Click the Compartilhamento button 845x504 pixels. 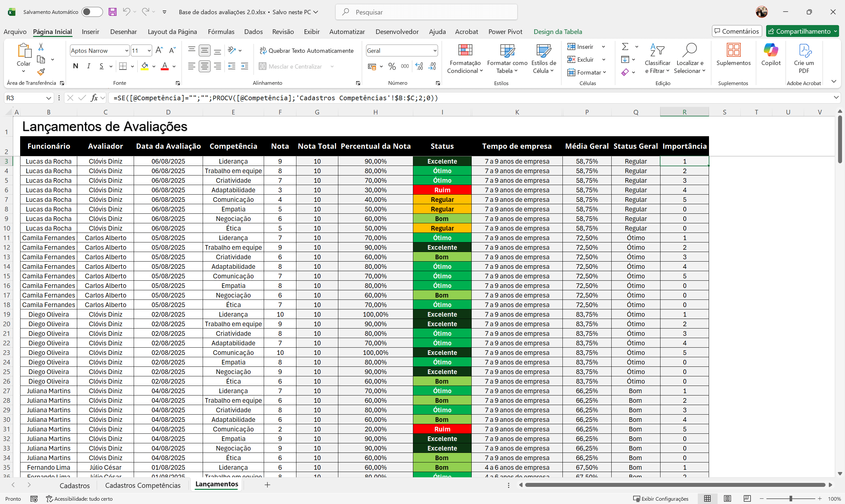pyautogui.click(x=799, y=31)
